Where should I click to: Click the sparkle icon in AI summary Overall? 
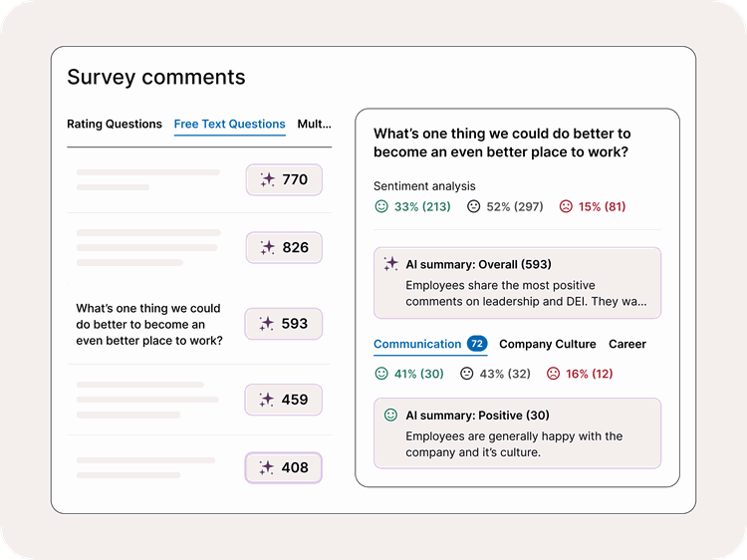coord(390,264)
